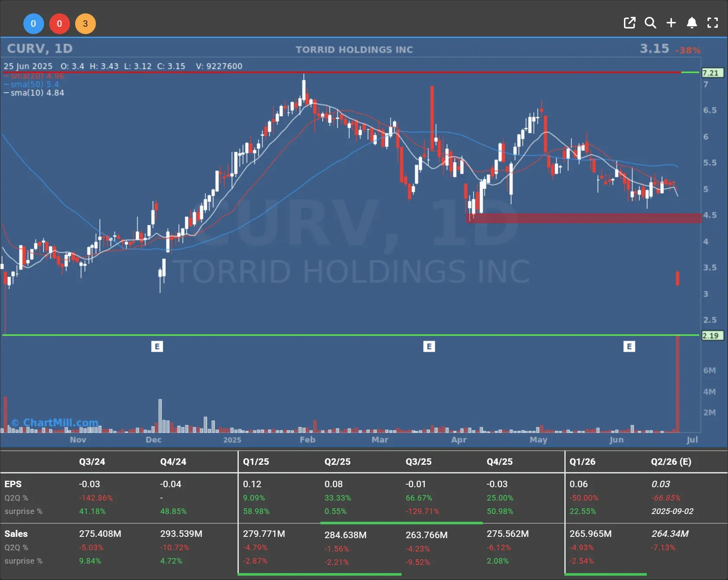Image resolution: width=728 pixels, height=580 pixels.
Task: Click the Q2/25 sales value 284.638M
Action: pyautogui.click(x=345, y=535)
